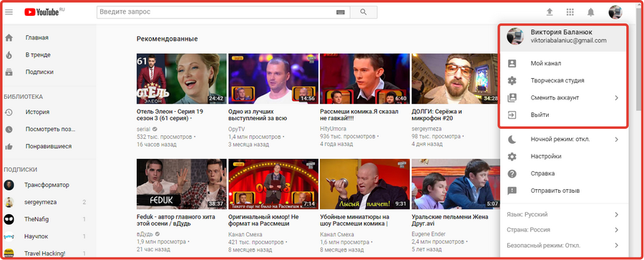644x260 pixels.
Task: Click the clock-arrow История icon
Action: (9, 112)
